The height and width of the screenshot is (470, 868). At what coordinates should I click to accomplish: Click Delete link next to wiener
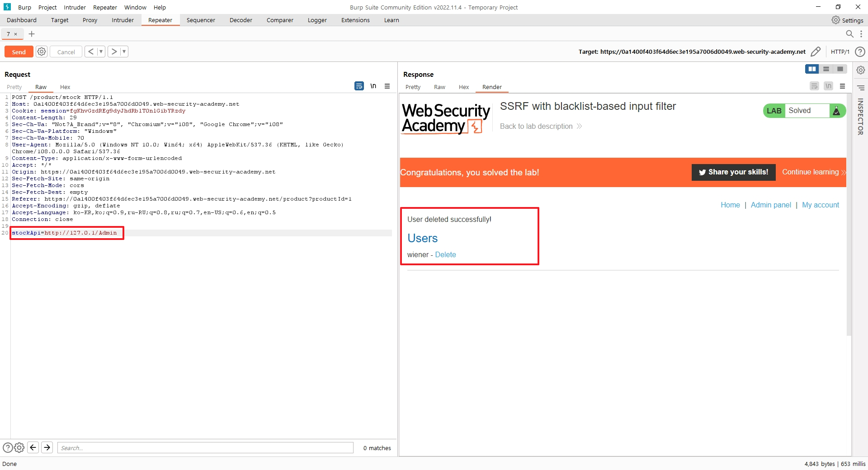click(445, 254)
